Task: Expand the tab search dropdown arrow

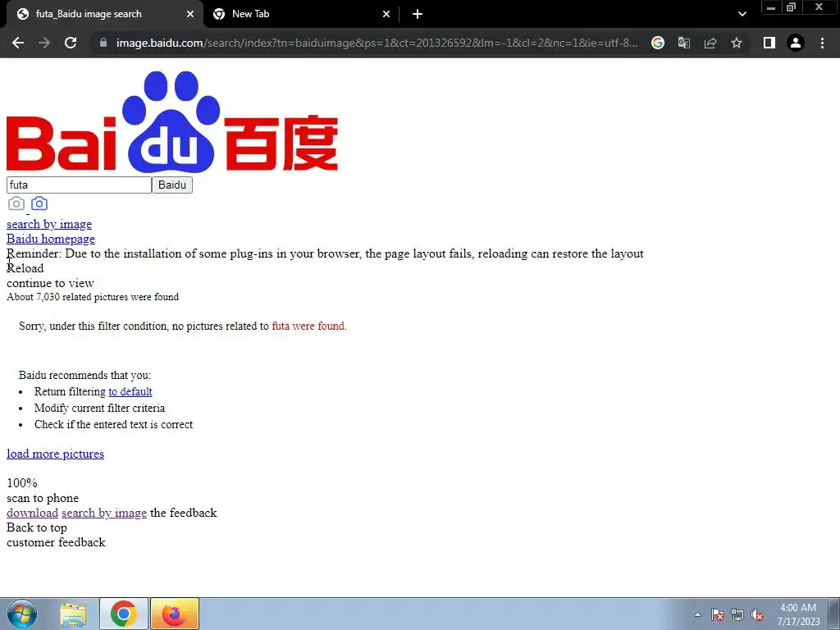Action: click(742, 14)
